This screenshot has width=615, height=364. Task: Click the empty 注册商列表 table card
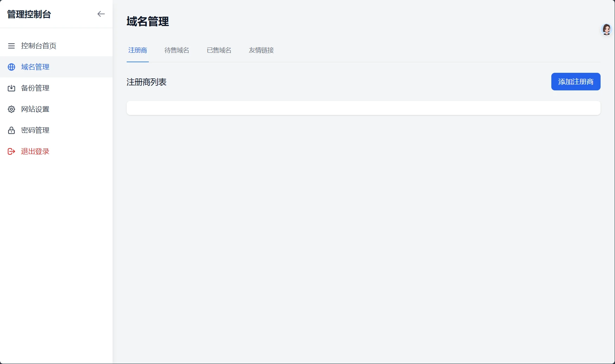click(363, 108)
